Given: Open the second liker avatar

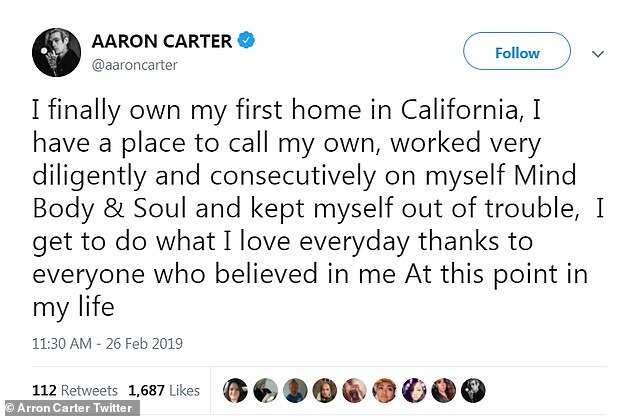Looking at the screenshot, I should [x=265, y=391].
